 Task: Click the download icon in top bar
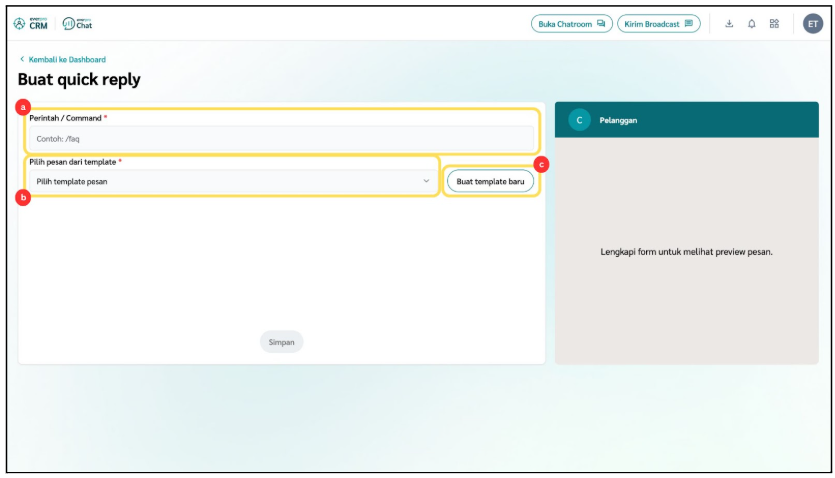tap(729, 24)
